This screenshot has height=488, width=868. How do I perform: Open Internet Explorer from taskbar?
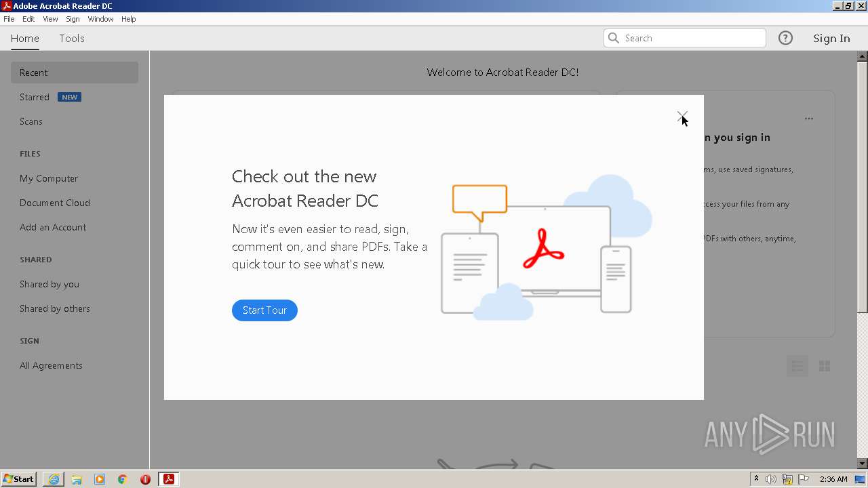point(54,479)
